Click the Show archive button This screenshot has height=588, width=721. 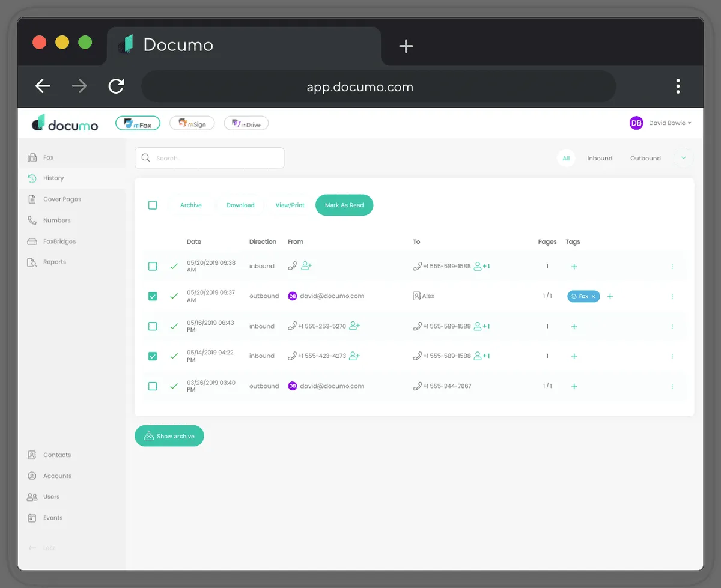pyautogui.click(x=169, y=436)
